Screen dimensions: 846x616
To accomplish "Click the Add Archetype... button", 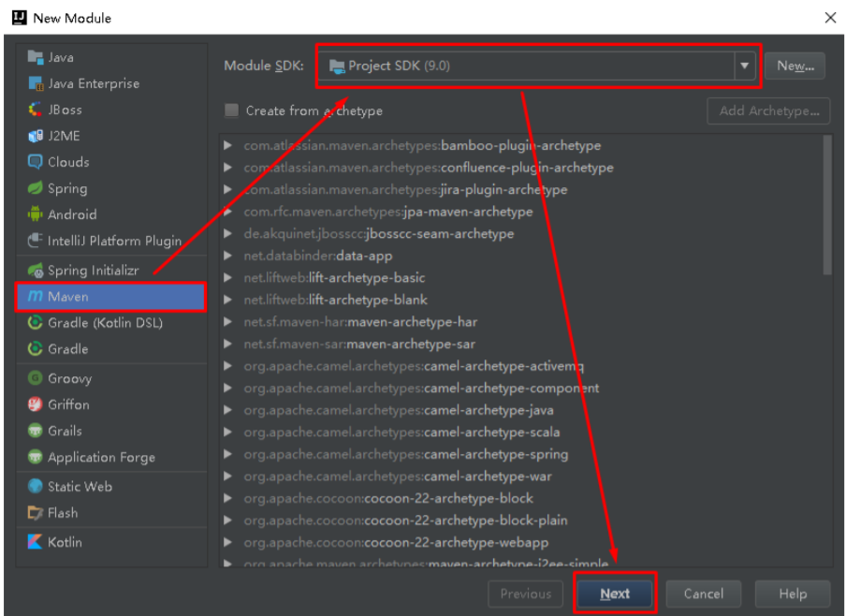I will click(769, 110).
